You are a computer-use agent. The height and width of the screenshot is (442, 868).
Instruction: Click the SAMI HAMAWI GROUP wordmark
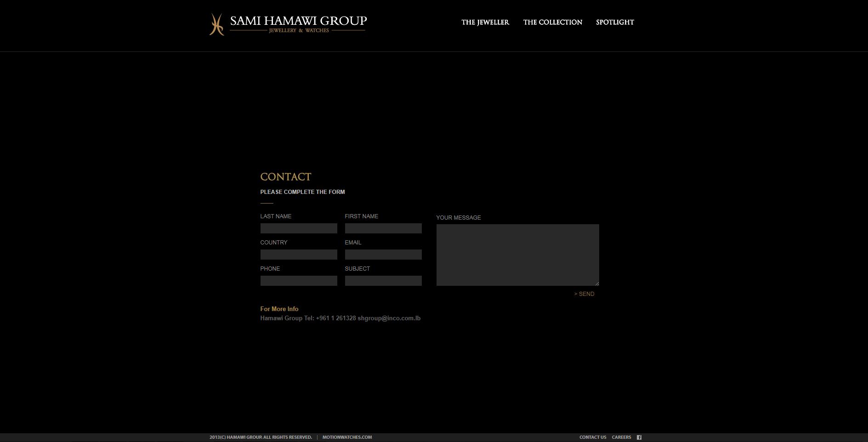click(298, 21)
